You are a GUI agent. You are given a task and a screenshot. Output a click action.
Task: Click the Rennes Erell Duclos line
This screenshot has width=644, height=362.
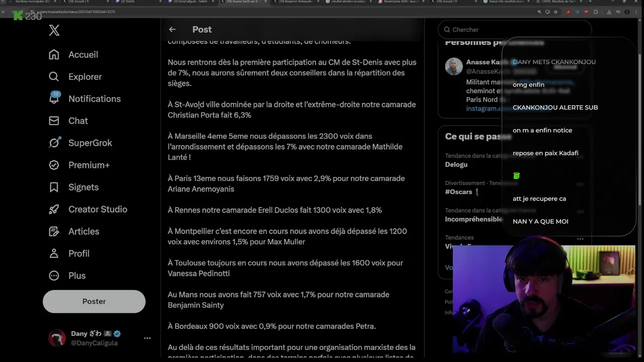[275, 210]
